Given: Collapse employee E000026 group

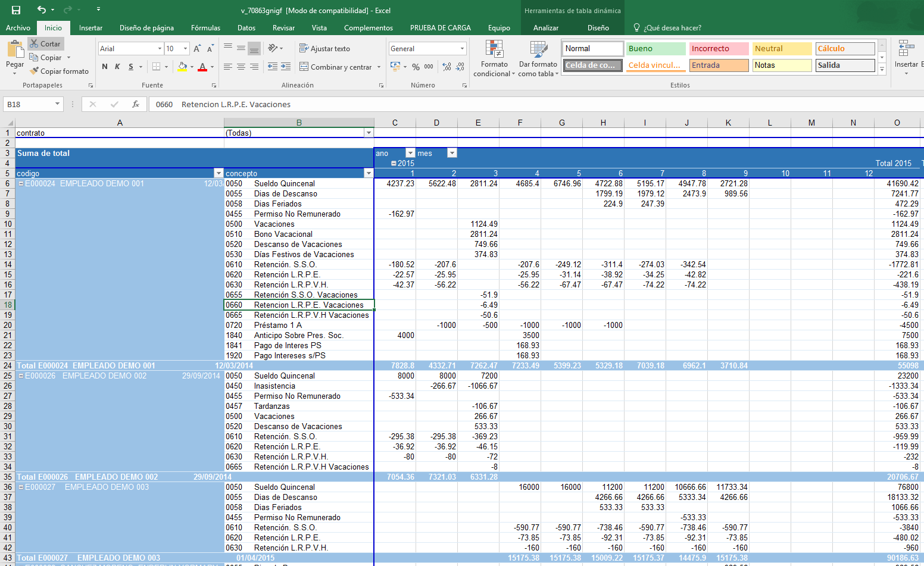Looking at the screenshot, I should coord(21,376).
